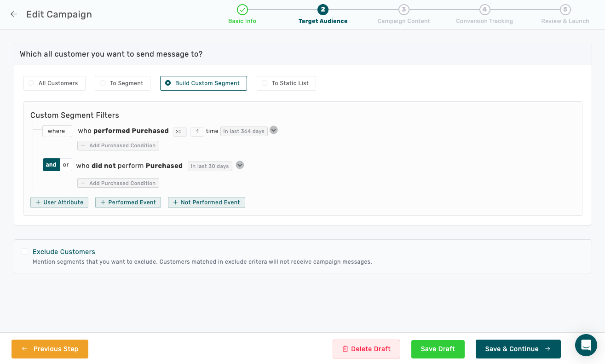
Task: Choose the To Static List radio option
Action: coord(265,83)
